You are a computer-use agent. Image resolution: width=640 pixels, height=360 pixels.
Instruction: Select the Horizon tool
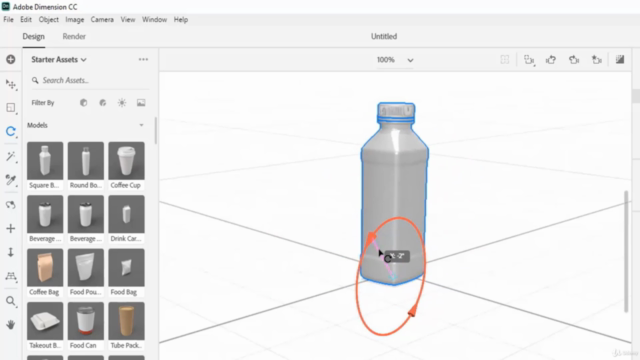11,276
